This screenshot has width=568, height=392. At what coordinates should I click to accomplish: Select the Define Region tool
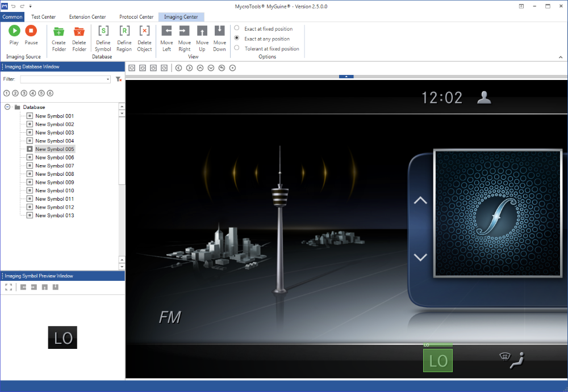coord(124,32)
